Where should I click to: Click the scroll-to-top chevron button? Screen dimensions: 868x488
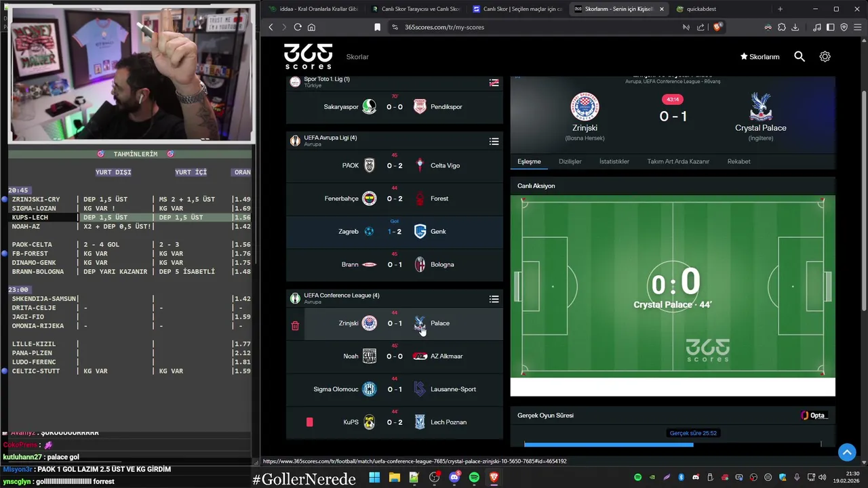point(847,452)
